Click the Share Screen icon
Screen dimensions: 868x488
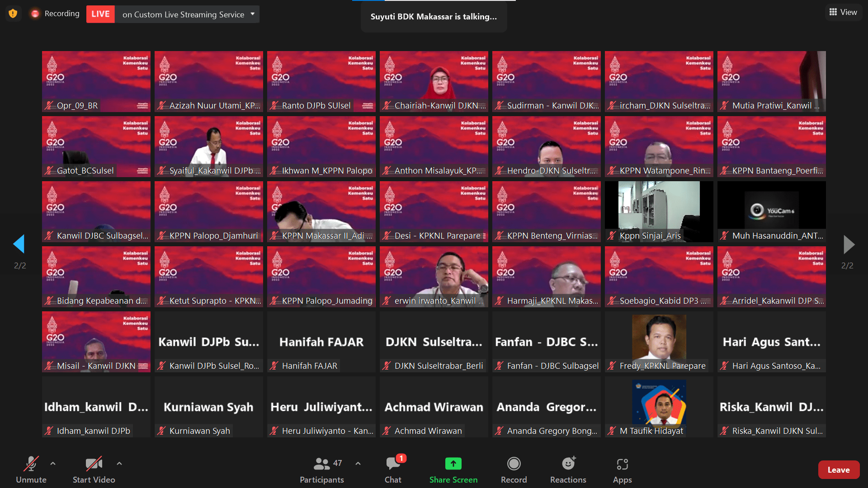click(453, 464)
